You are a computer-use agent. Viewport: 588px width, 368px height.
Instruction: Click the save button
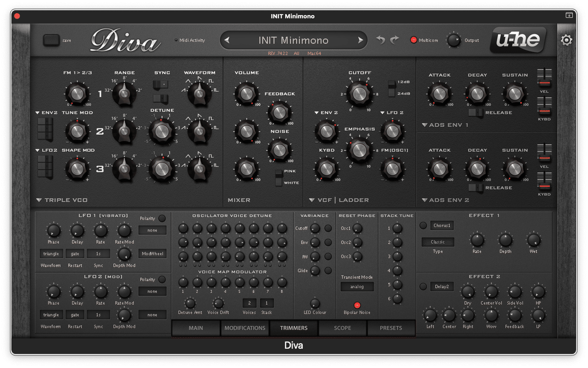click(51, 40)
